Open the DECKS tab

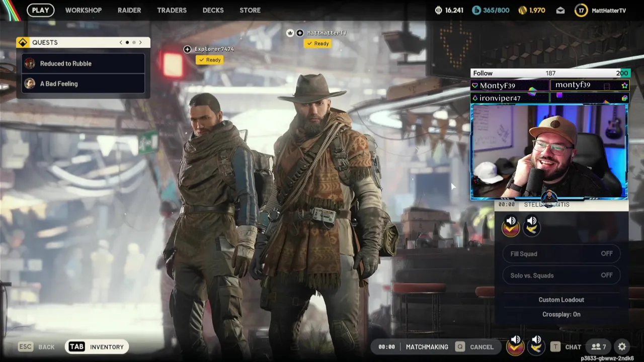click(213, 10)
